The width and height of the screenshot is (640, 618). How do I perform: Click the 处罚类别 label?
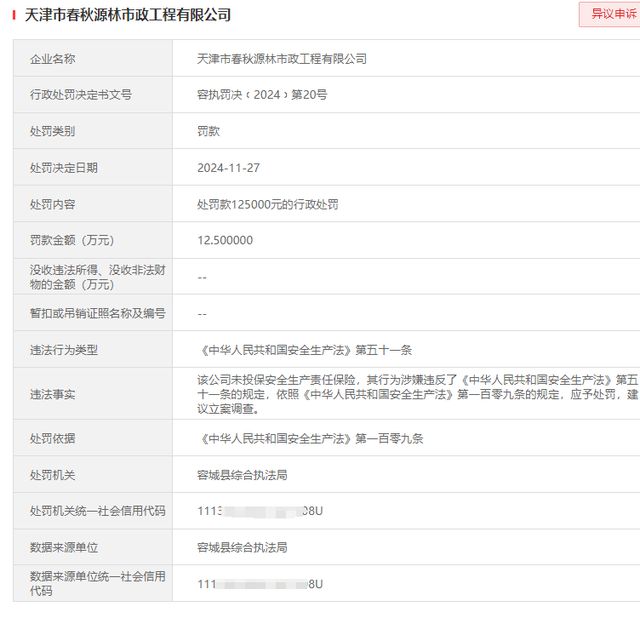pos(52,131)
